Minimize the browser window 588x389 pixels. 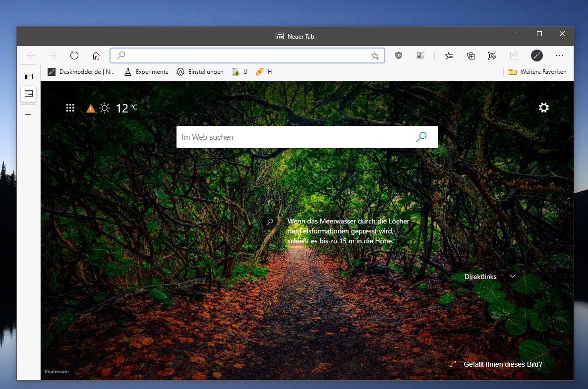pyautogui.click(x=517, y=34)
